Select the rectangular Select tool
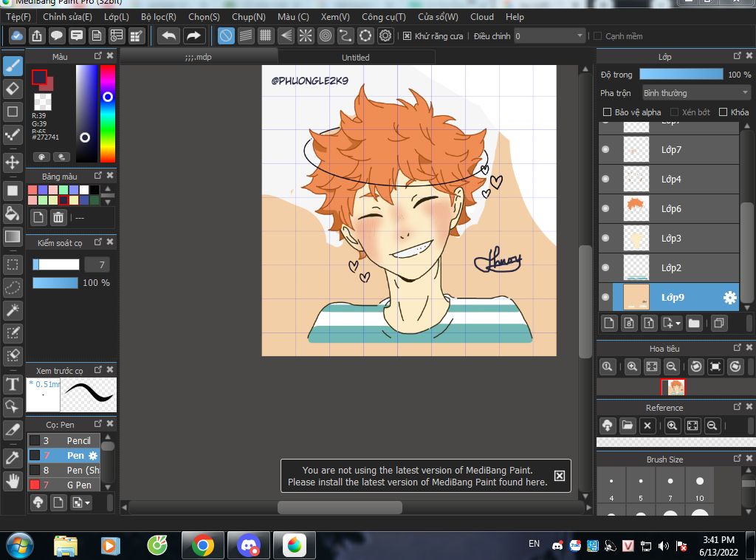Screen dimensions: 756x560 13,264
